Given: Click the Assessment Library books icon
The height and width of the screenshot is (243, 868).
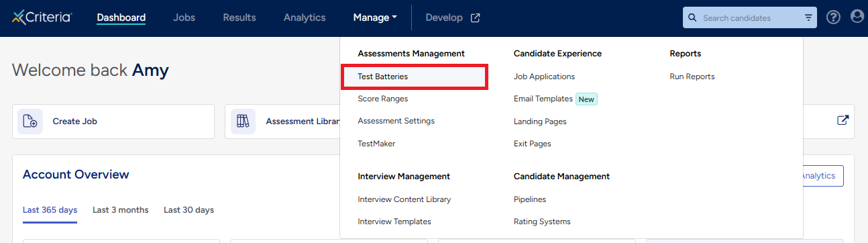Looking at the screenshot, I should pos(243,121).
